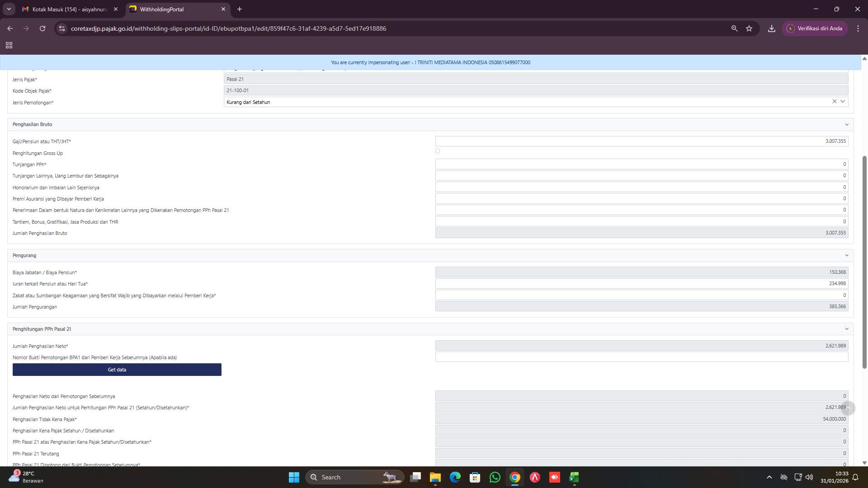Navigate back with the arrow icon
Image resolution: width=868 pixels, height=488 pixels.
coord(10,28)
